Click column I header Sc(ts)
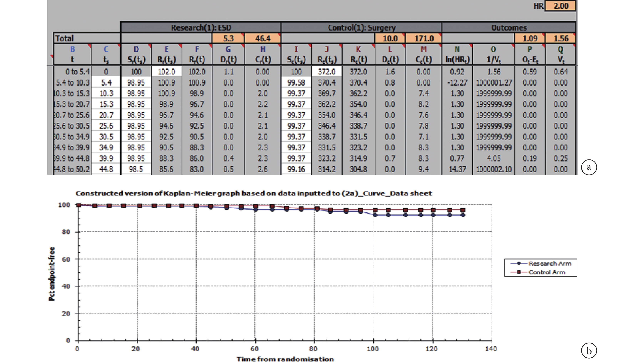Image resolution: width=644 pixels, height=362 pixels. (x=296, y=54)
